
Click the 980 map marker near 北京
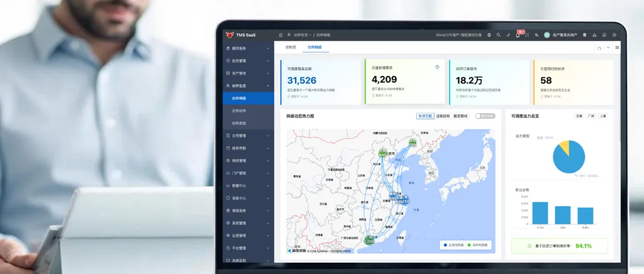[382, 154]
